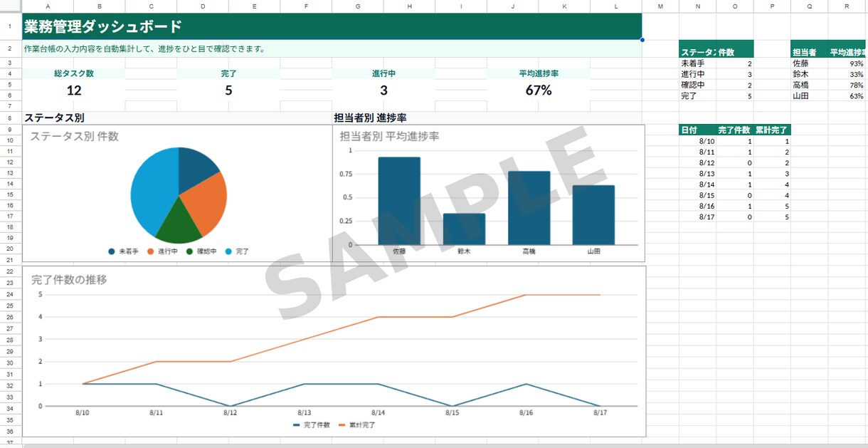Select the 累計完了 table header cell
The image size is (868, 448).
[772, 130]
